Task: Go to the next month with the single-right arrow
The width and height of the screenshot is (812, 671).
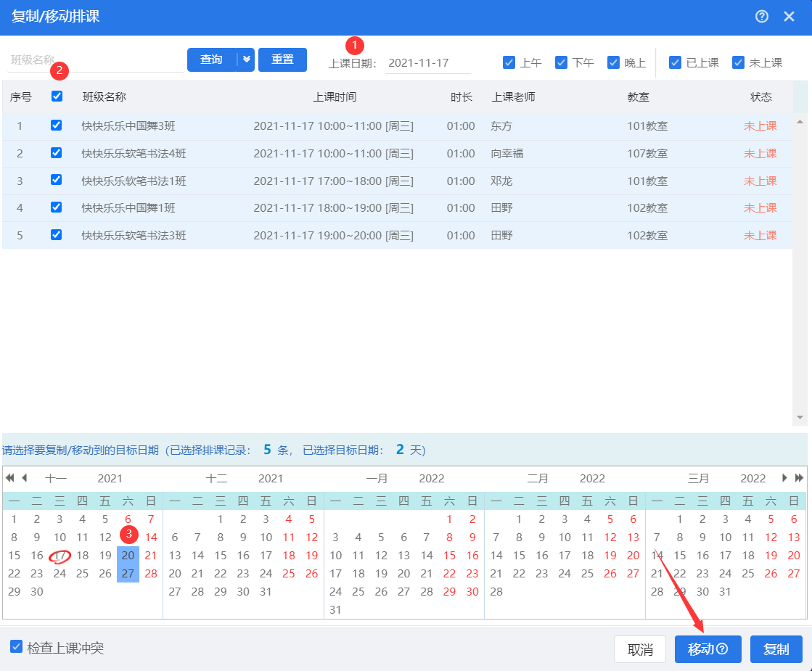Action: click(784, 477)
